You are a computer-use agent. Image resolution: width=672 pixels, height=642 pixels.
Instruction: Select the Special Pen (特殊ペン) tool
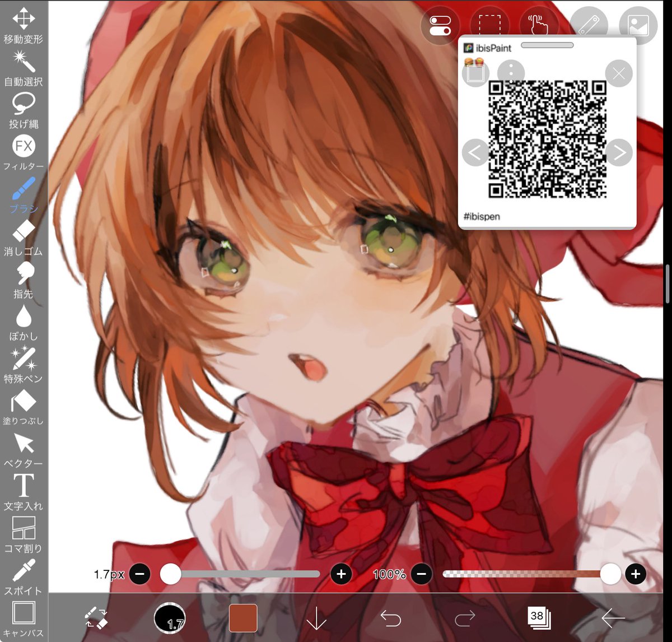click(24, 365)
